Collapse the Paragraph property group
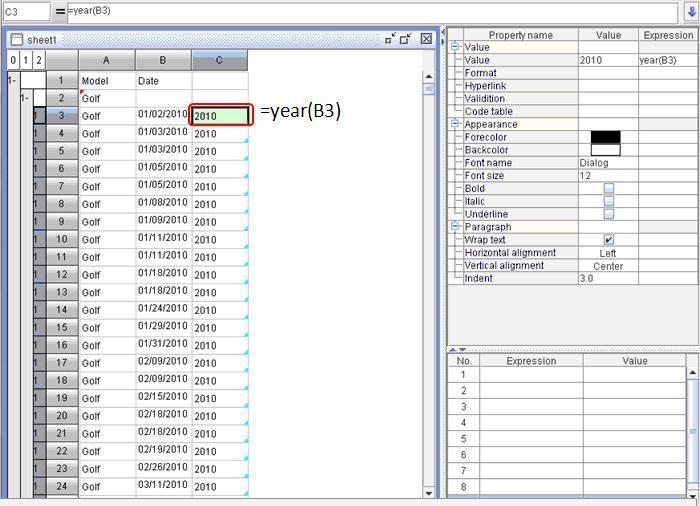Viewport: 700px width, 506px height. (x=456, y=227)
